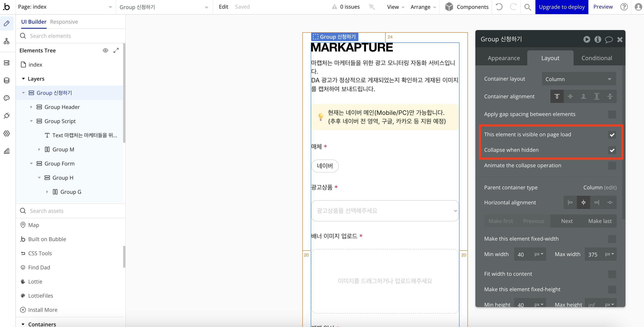Viewport: 644px width, 327px height.
Task: Select space-between container alignment icon
Action: click(x=597, y=96)
